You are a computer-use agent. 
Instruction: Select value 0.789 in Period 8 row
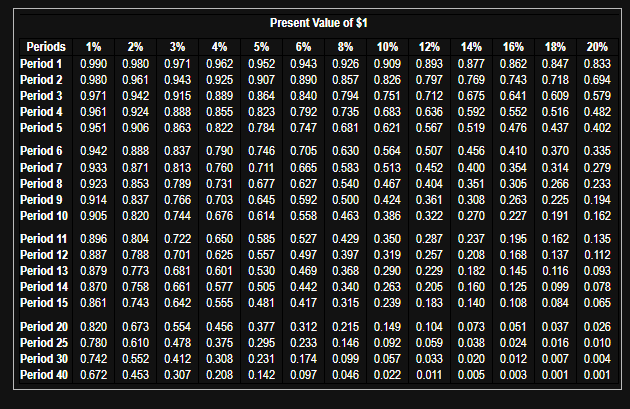[178, 184]
